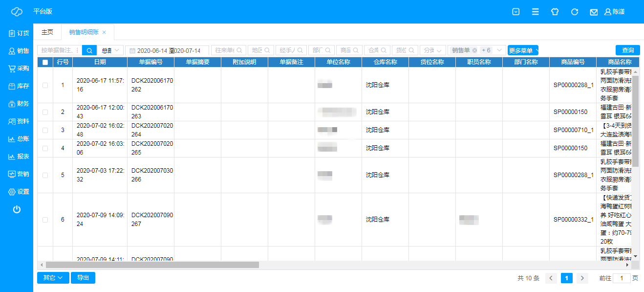The height and width of the screenshot is (292, 644).
Task: Check the checkbox for row 5
Action: click(x=45, y=175)
